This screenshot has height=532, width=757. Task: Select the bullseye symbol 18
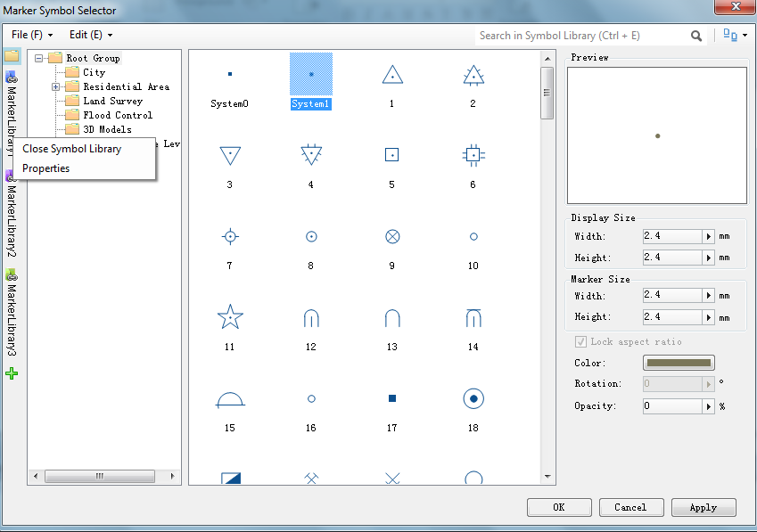pyautogui.click(x=473, y=399)
